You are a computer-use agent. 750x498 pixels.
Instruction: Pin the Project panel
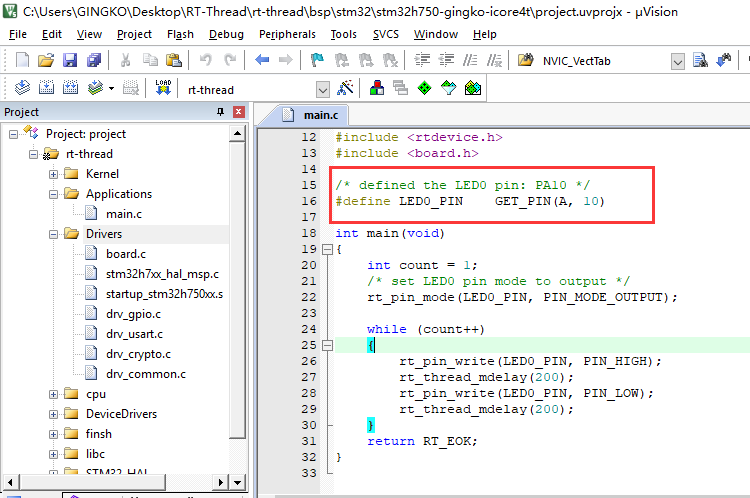[221, 112]
